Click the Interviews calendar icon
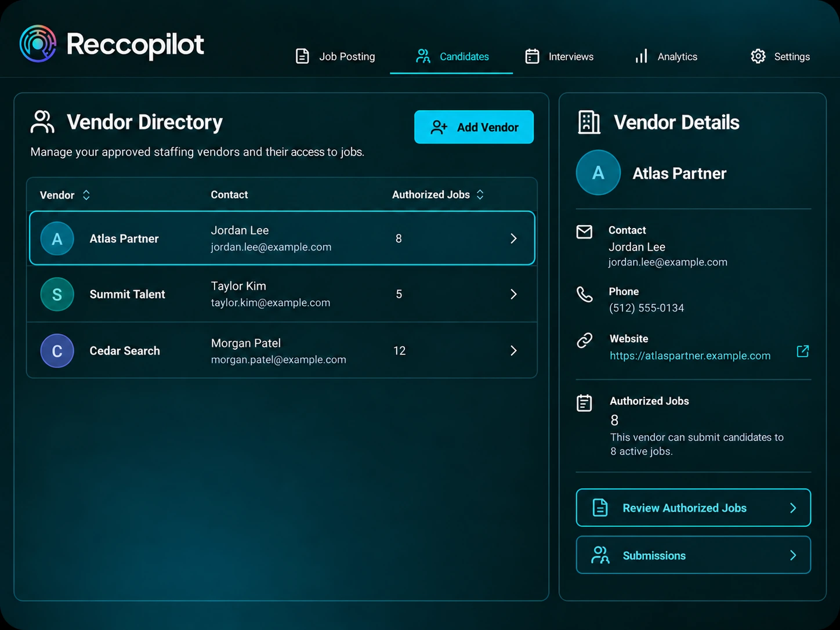 click(532, 56)
